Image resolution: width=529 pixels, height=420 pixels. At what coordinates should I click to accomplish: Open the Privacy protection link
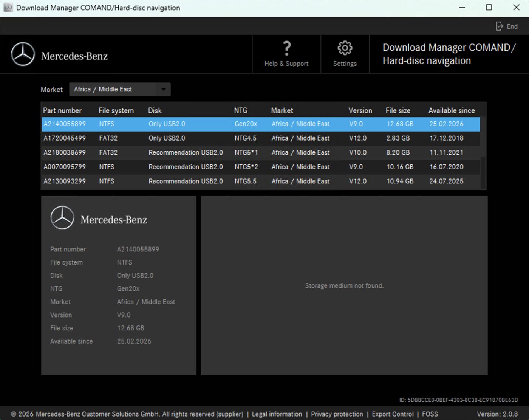coord(337,414)
